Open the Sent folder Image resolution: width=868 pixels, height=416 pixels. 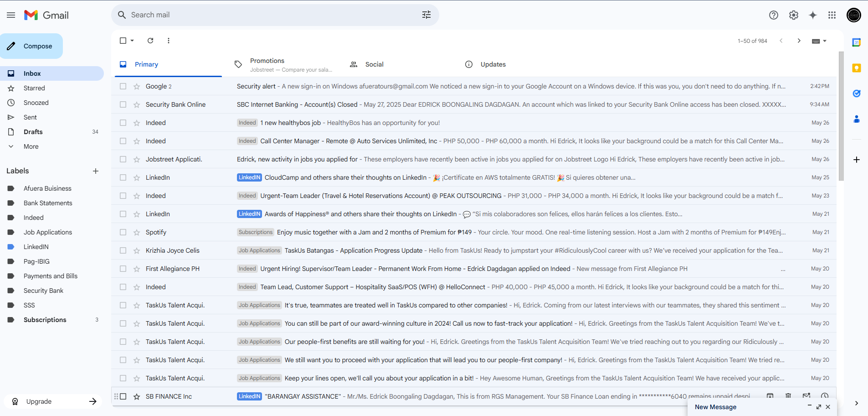tap(52, 117)
